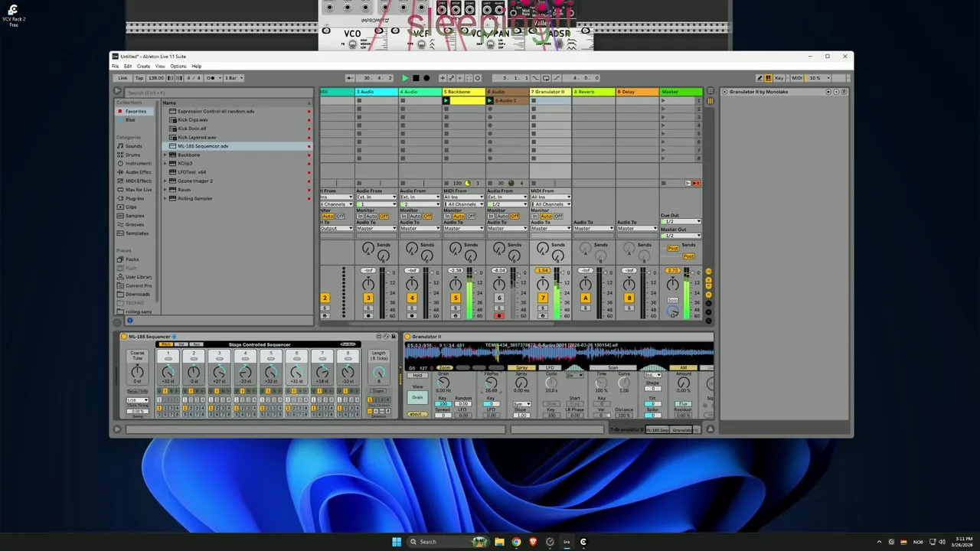Click the transport Stop button
This screenshot has height=551, width=980.
[x=416, y=78]
